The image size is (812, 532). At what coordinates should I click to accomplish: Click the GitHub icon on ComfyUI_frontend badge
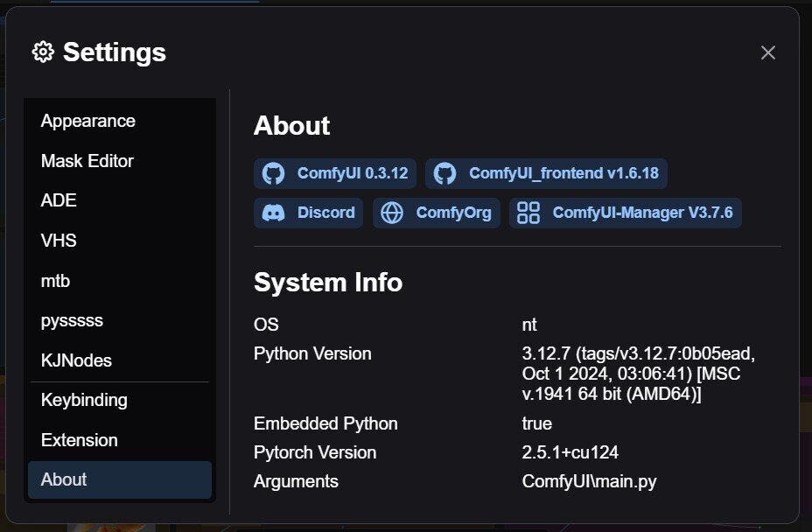[x=445, y=173]
